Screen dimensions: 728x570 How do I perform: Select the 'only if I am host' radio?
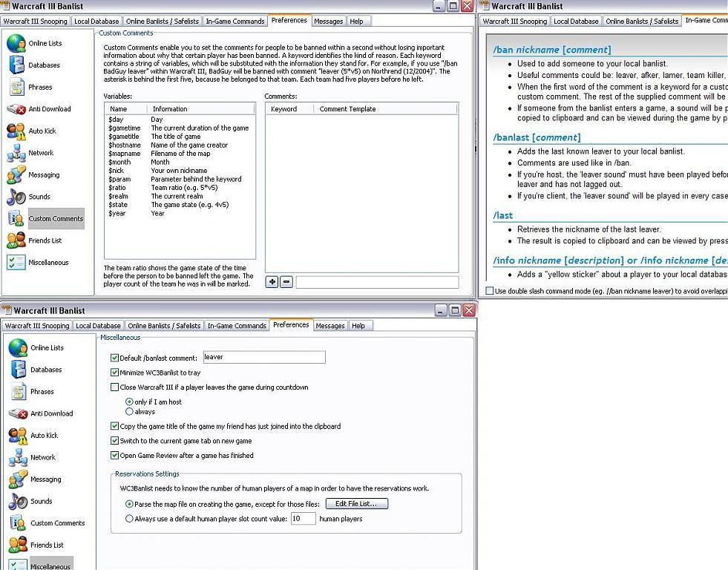click(130, 402)
